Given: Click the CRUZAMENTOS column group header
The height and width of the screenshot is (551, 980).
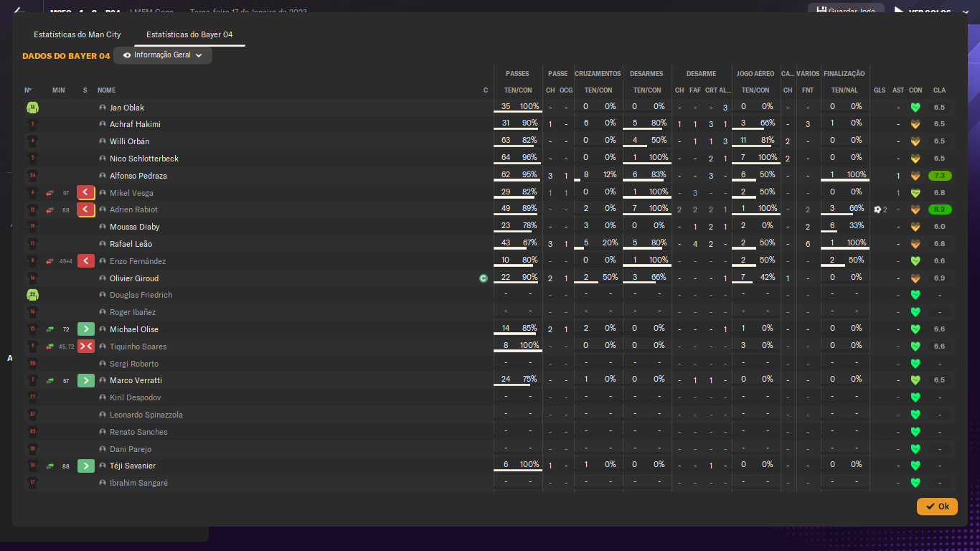Looking at the screenshot, I should [x=598, y=74].
